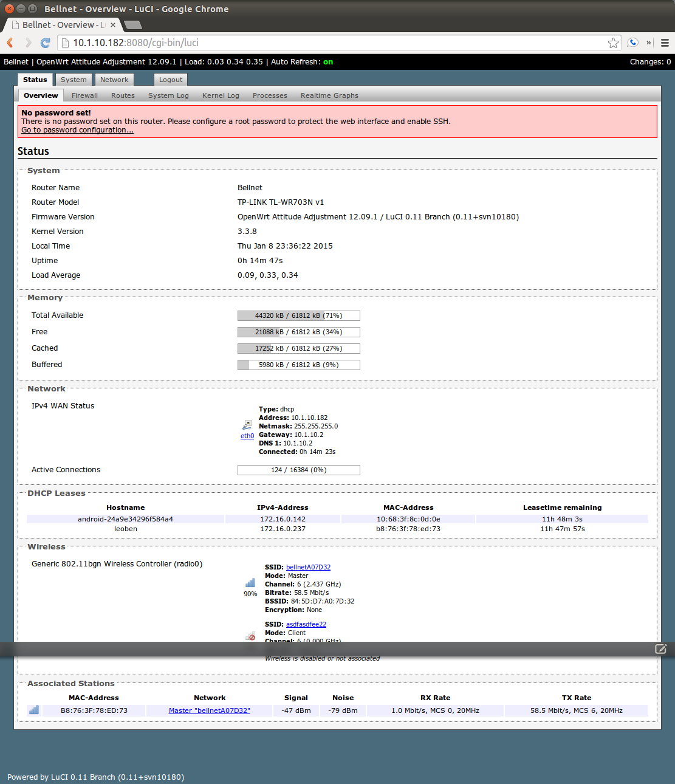Close the Bellnet Overview browser tab
675x784 pixels.
tap(113, 25)
